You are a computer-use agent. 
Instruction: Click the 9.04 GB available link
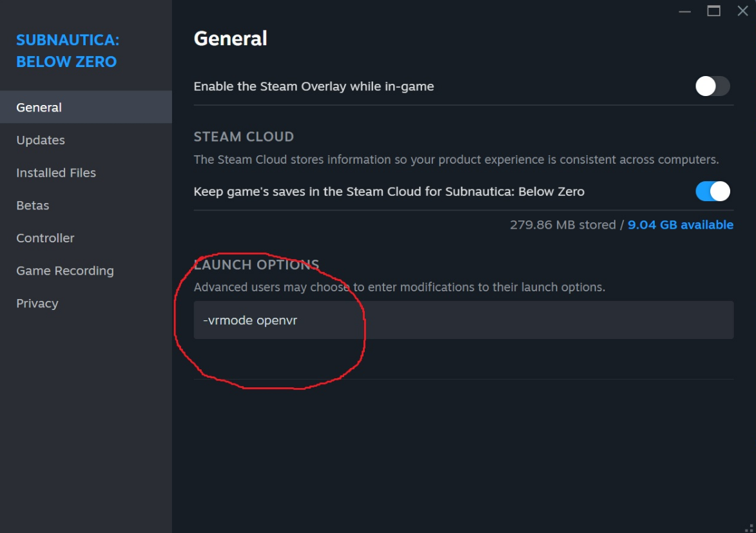click(x=681, y=225)
